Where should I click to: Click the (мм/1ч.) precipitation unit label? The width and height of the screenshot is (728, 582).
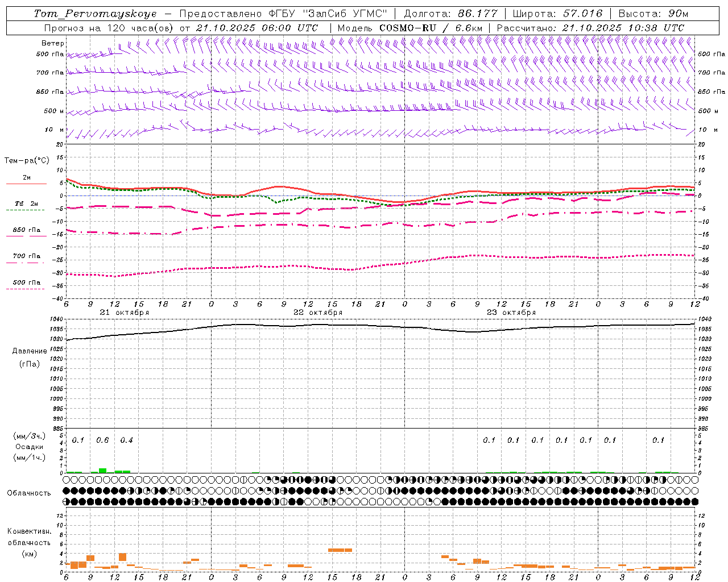30,458
